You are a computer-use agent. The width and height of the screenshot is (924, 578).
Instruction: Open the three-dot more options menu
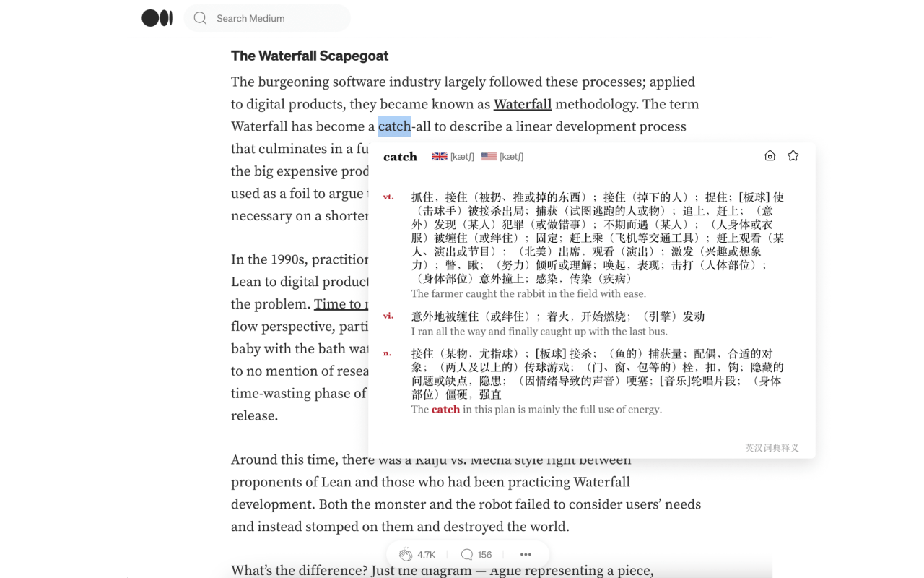(525, 553)
